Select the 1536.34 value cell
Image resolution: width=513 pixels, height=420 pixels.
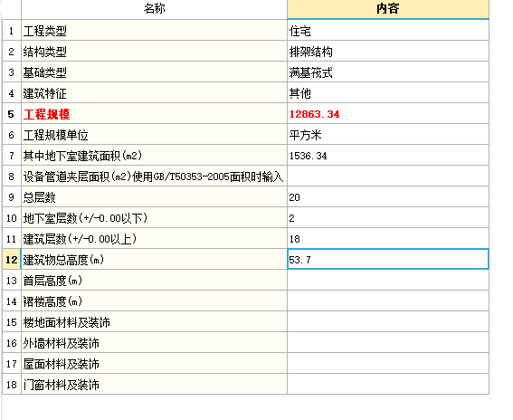[x=388, y=155]
